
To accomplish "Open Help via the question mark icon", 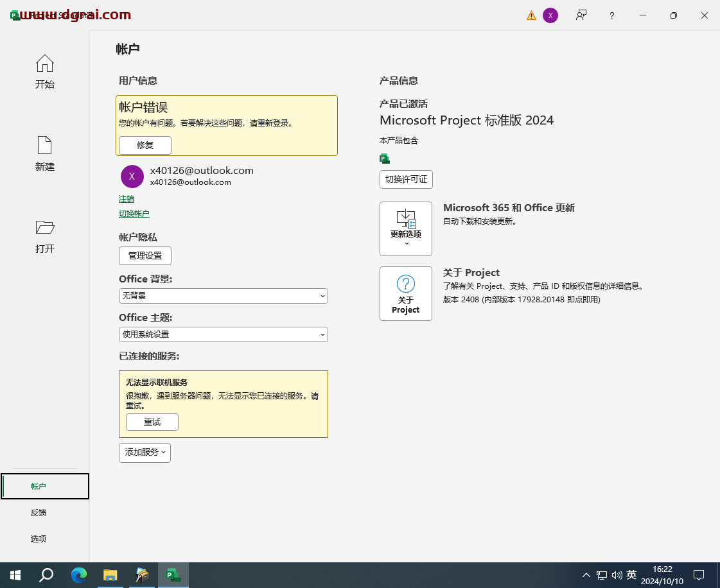I will (x=611, y=15).
